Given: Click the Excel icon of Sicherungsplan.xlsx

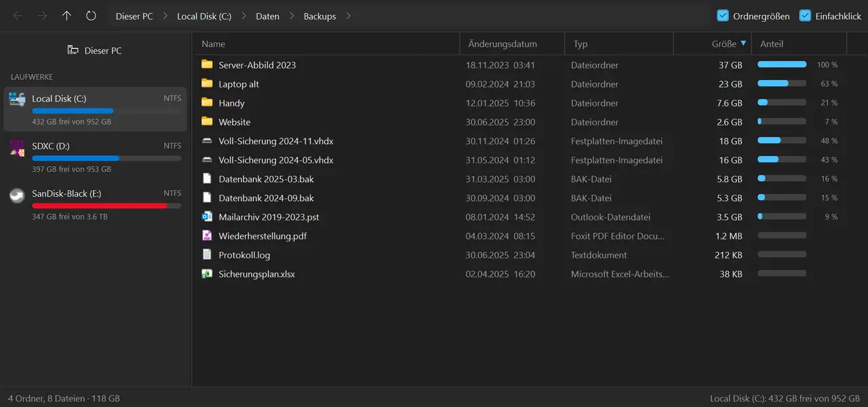Looking at the screenshot, I should coord(207,274).
